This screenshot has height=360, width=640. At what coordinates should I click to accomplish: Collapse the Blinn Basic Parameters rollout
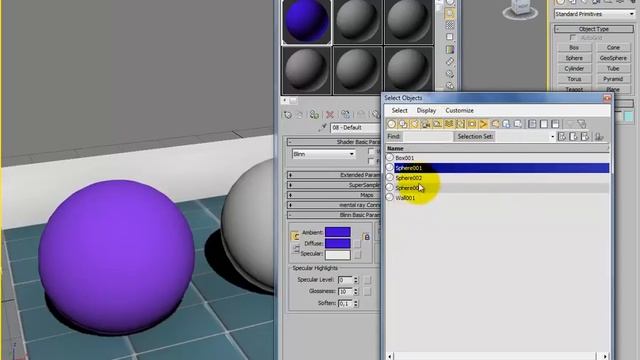(x=333, y=215)
